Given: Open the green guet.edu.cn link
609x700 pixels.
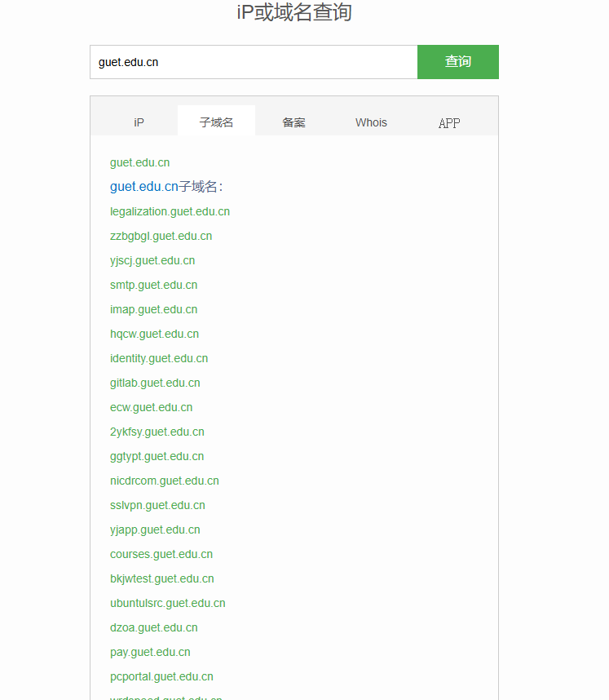Looking at the screenshot, I should pos(139,162).
